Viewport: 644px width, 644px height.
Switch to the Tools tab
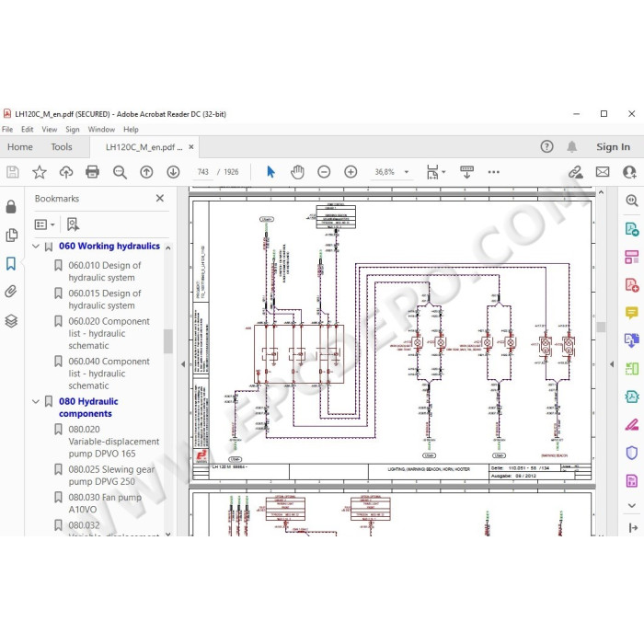(x=62, y=146)
